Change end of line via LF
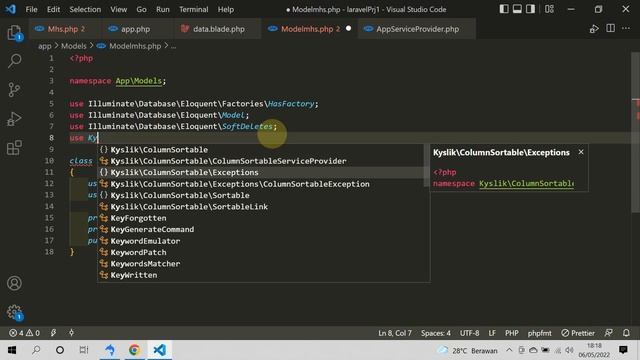The width and height of the screenshot is (640, 360). coord(492,333)
